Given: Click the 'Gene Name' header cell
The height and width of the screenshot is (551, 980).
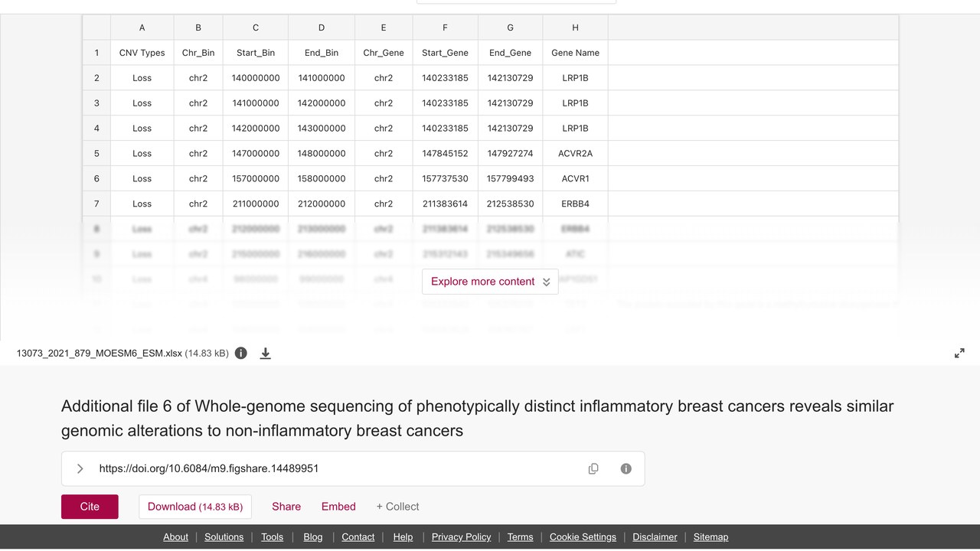Looking at the screenshot, I should point(575,53).
